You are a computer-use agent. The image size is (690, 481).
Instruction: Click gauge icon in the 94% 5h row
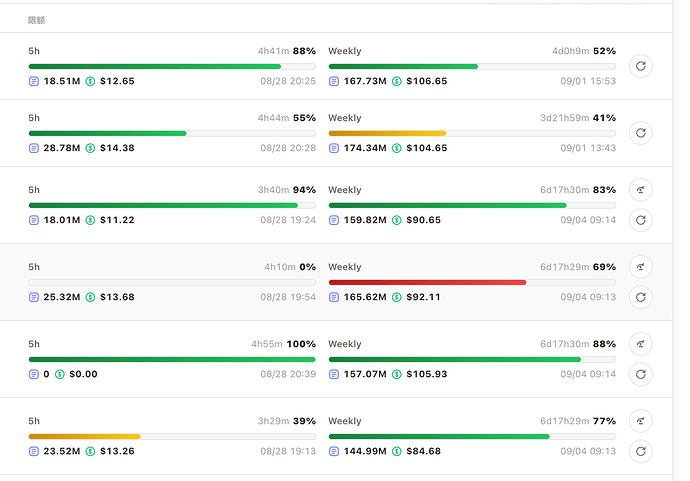[641, 190]
